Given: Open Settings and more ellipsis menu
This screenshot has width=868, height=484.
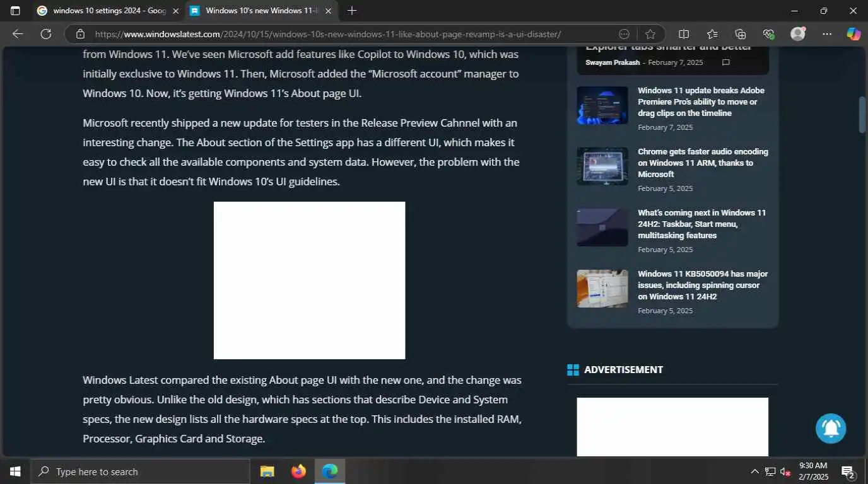Looking at the screenshot, I should (827, 34).
